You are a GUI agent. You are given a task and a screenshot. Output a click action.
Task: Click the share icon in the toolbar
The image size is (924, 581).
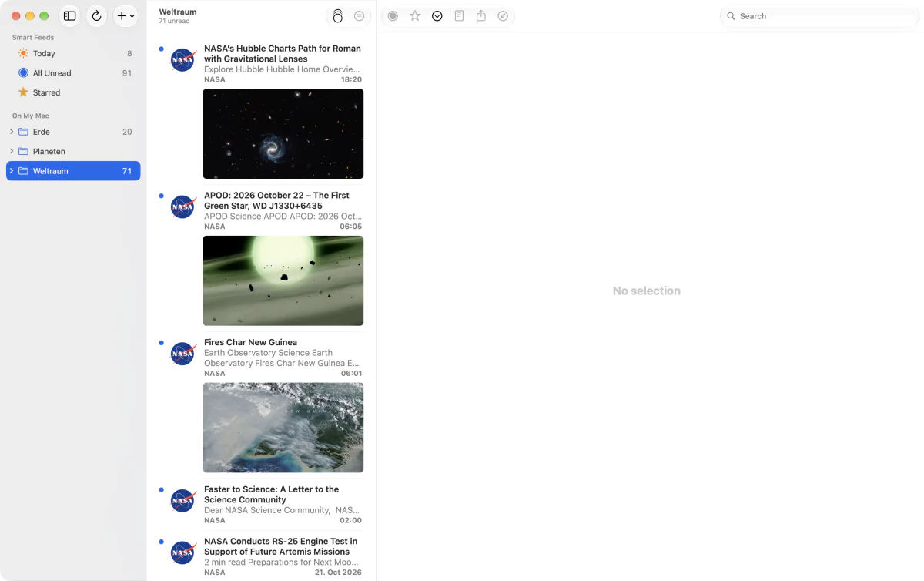481,16
